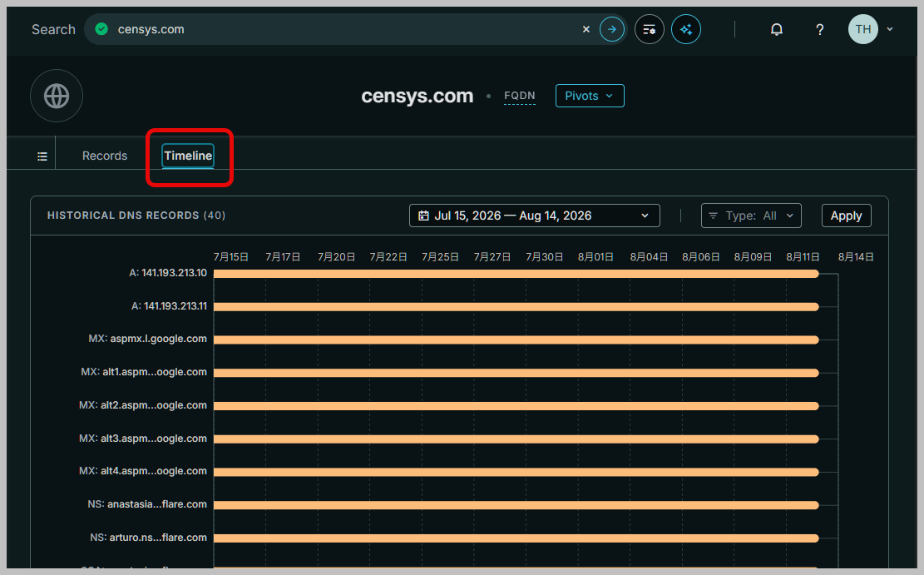Screen dimensions: 924x575
Task: Click the globe icon for censys.com
Action: (57, 97)
